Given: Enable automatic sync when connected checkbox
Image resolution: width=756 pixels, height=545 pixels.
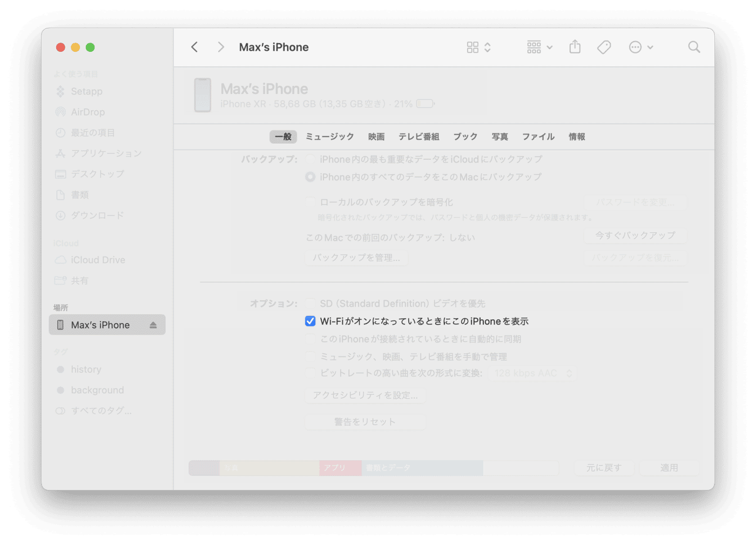Looking at the screenshot, I should pos(310,339).
